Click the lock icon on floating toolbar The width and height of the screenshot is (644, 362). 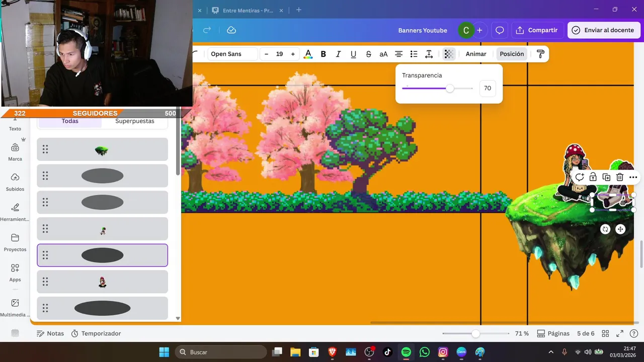pos(593,177)
